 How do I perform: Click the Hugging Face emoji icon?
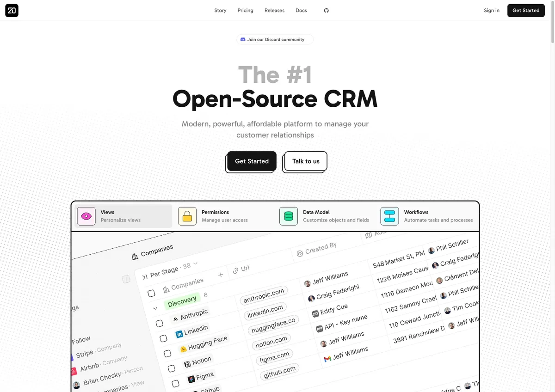pos(183,349)
